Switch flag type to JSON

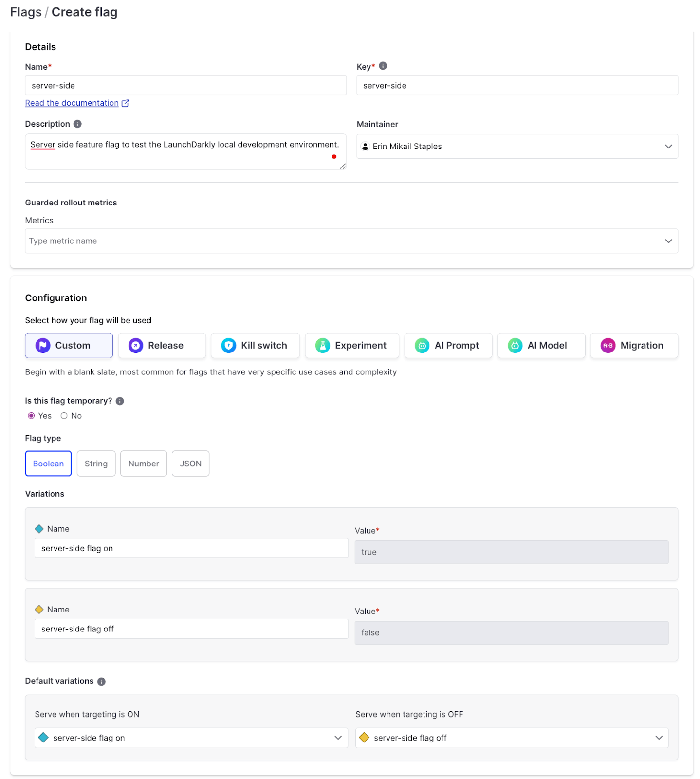pyautogui.click(x=190, y=464)
